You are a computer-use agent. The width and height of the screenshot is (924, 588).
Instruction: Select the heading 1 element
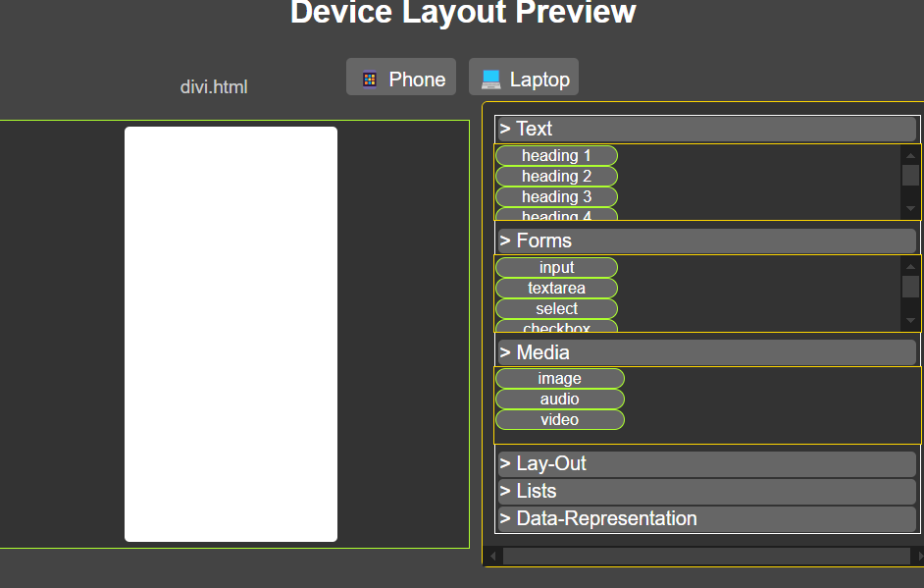[556, 156]
